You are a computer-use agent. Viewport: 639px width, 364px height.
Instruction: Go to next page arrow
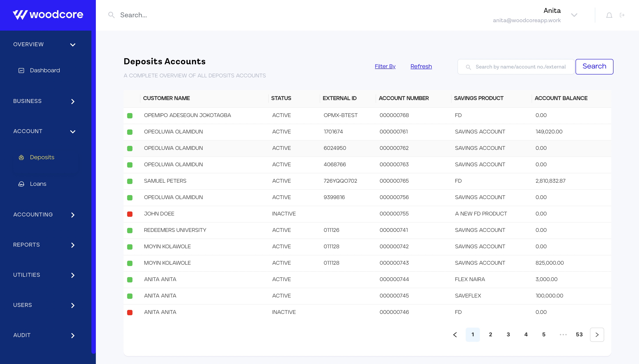point(597,335)
